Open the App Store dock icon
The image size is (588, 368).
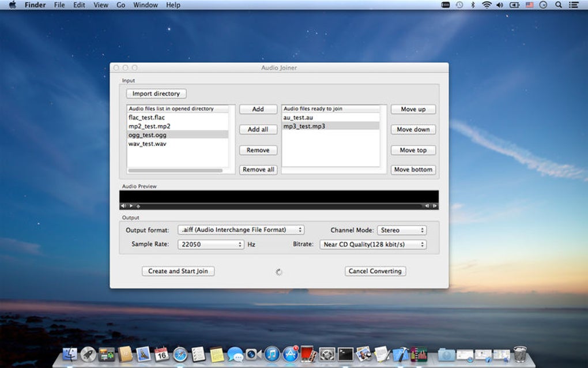point(290,354)
